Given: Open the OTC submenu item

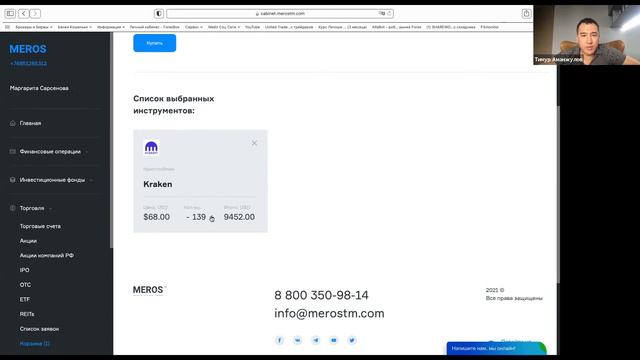Looking at the screenshot, I should click(25, 285).
